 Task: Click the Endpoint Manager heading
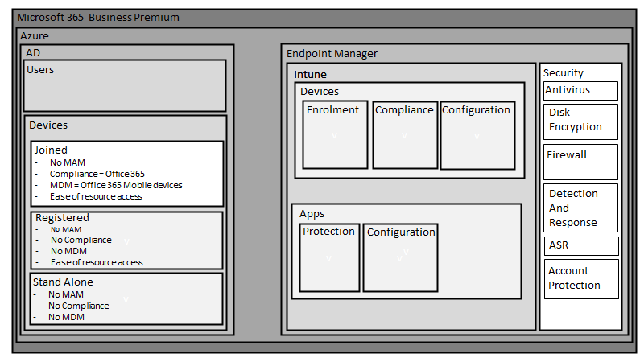coord(332,53)
